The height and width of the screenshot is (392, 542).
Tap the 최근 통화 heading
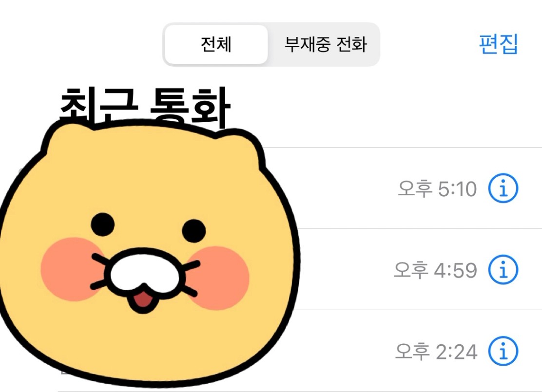coord(145,105)
